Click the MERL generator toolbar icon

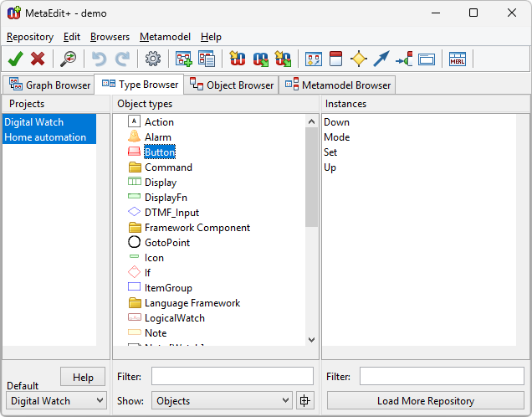point(458,59)
